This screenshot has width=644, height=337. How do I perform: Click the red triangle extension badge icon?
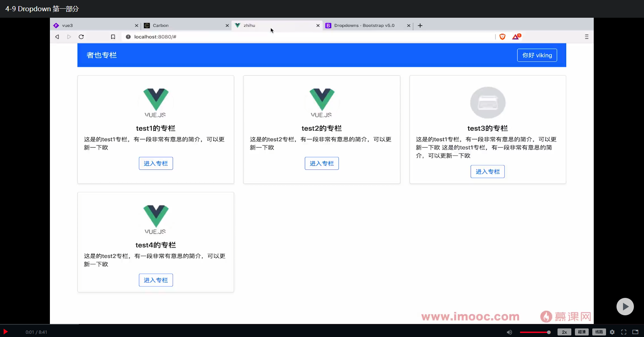coord(516,37)
